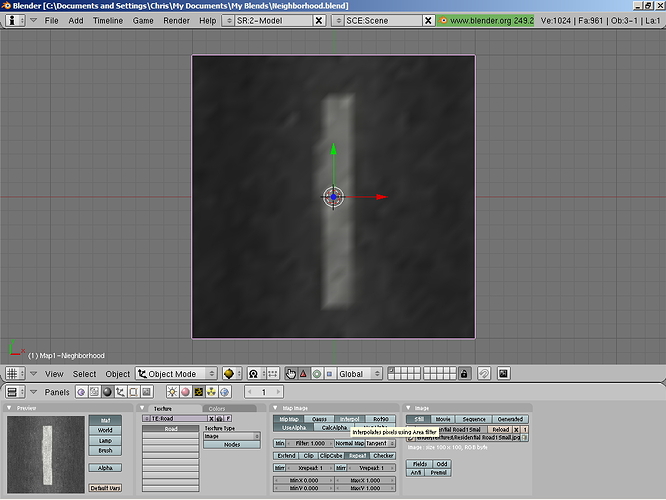Viewport: 666px width, 500px height.
Task: Open the Object context button in Panels header
Action: [x=120, y=392]
